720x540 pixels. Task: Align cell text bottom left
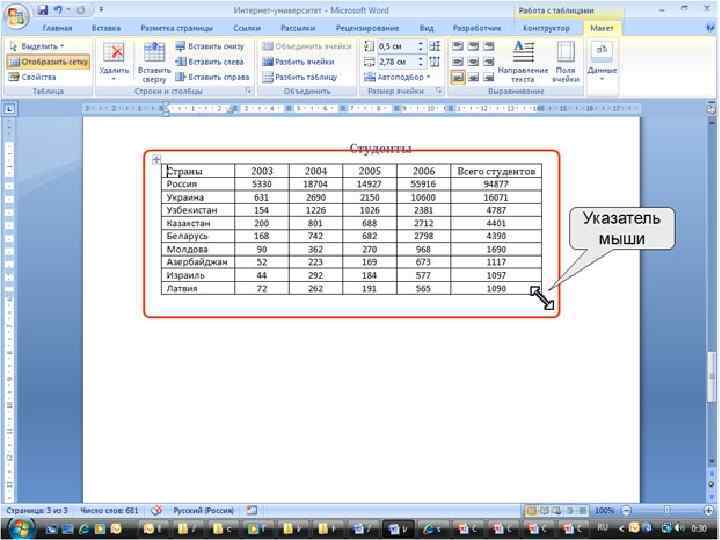tap(458, 77)
